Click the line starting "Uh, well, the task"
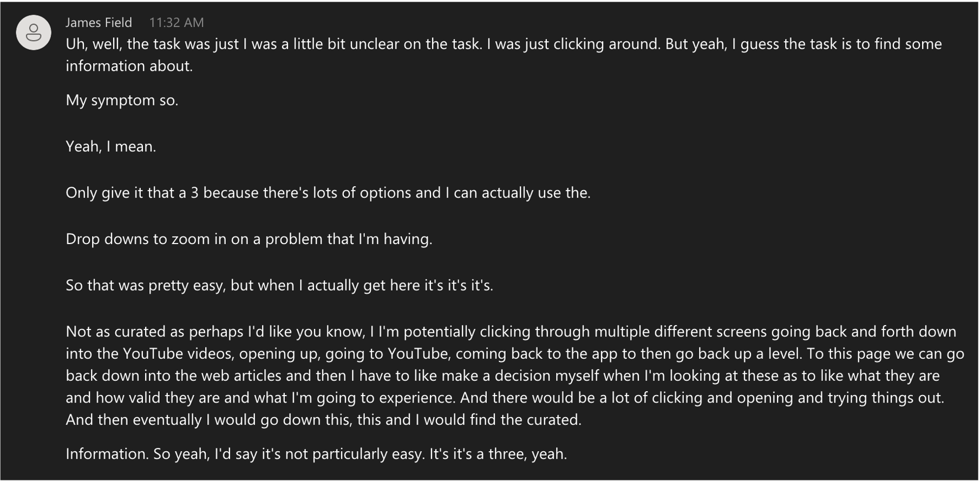 pyautogui.click(x=504, y=44)
